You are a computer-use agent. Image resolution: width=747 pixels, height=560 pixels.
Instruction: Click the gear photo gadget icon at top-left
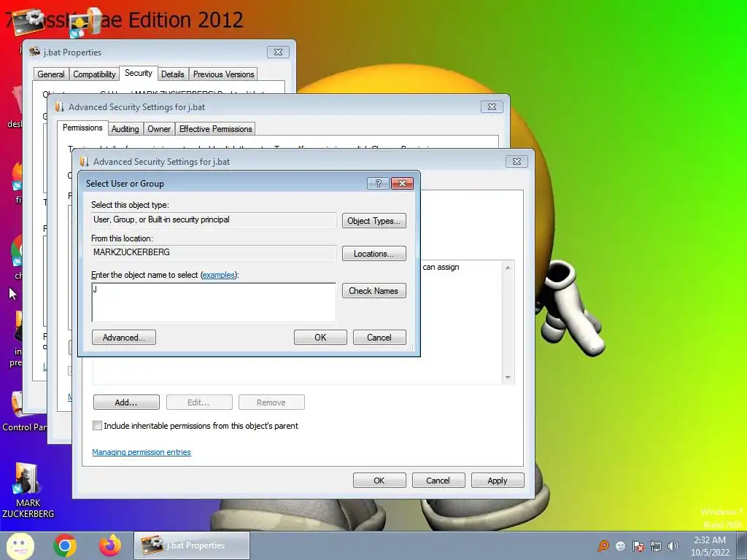point(28,23)
